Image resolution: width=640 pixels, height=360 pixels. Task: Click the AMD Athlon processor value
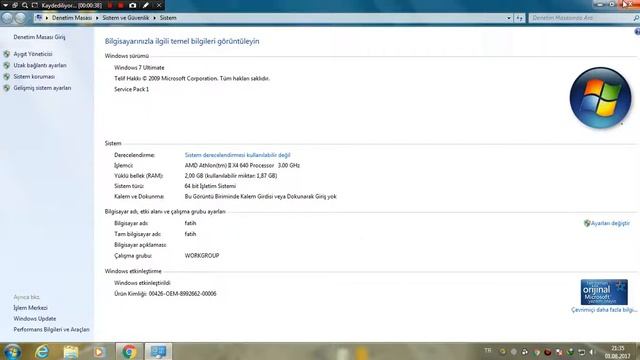[x=242, y=165]
